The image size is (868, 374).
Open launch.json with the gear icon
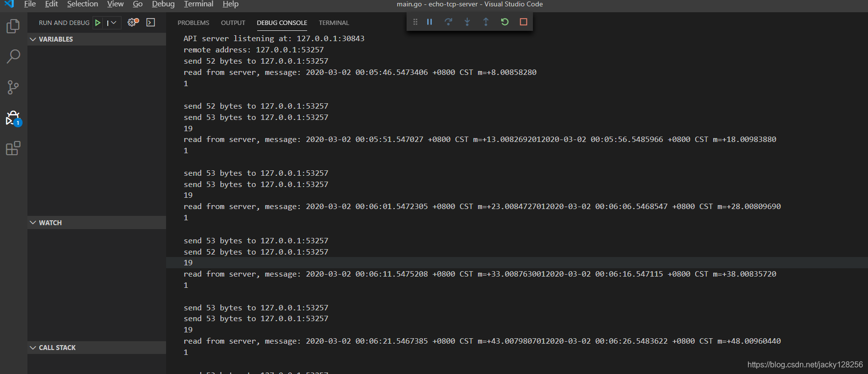tap(133, 23)
